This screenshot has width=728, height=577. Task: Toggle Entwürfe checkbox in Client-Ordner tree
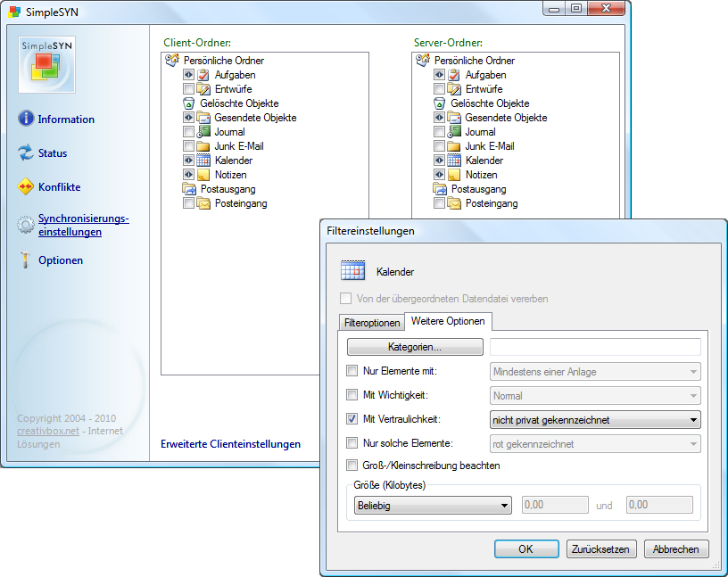click(188, 89)
